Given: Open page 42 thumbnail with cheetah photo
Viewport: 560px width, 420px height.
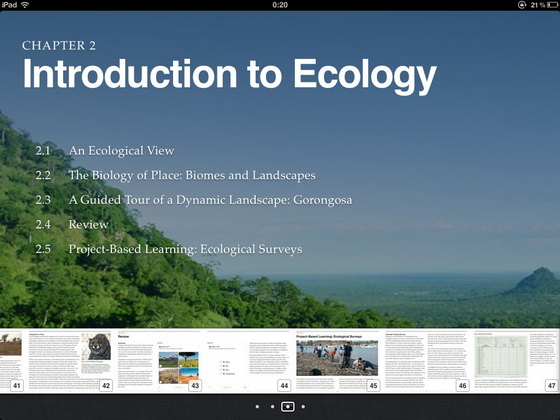Looking at the screenshot, I should 70,361.
